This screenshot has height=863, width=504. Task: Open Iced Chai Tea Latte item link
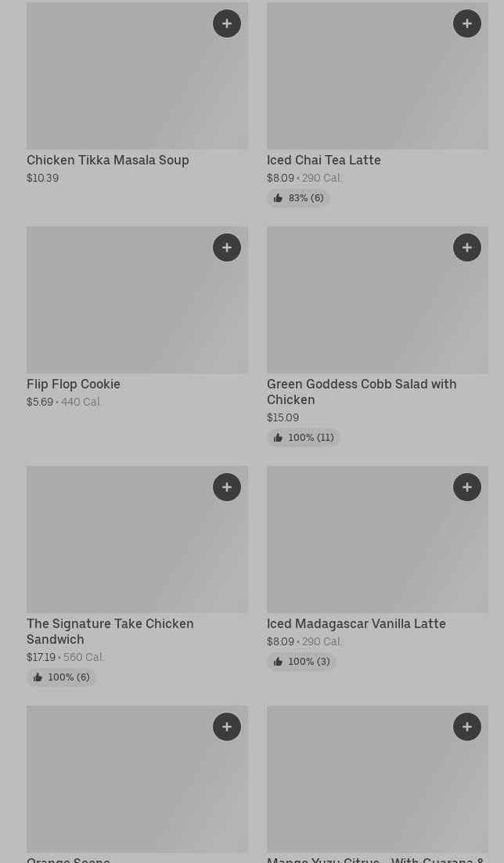[x=324, y=160]
